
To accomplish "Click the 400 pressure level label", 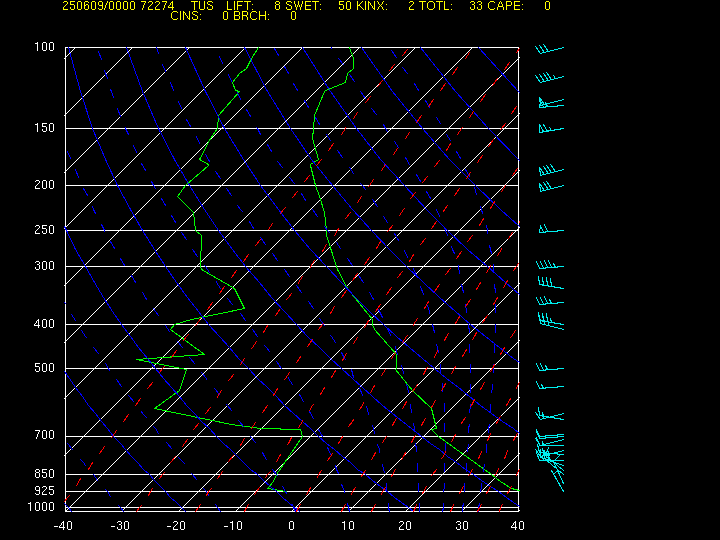I will (45, 324).
